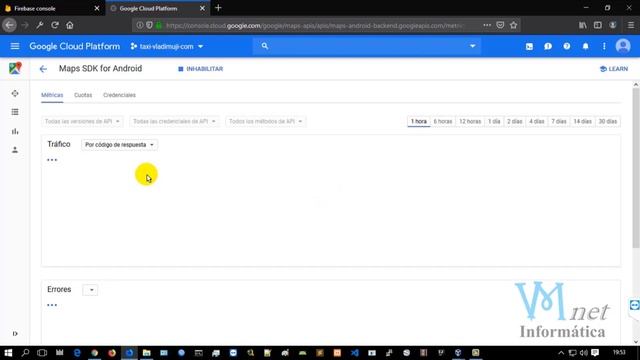640x360 pixels.
Task: Click the search magnifier icon in header
Action: [265, 46]
